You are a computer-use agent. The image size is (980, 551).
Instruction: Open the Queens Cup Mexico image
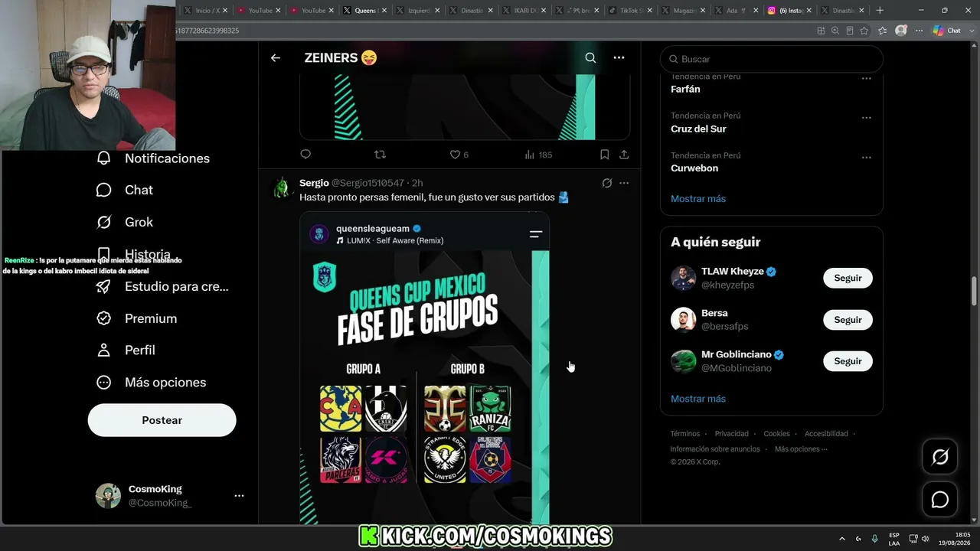tap(424, 368)
